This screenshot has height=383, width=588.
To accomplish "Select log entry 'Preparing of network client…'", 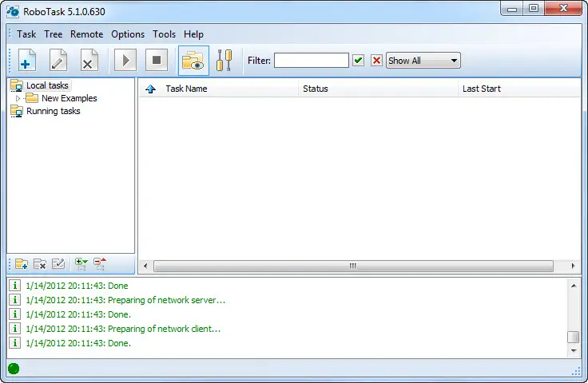I will (123, 329).
